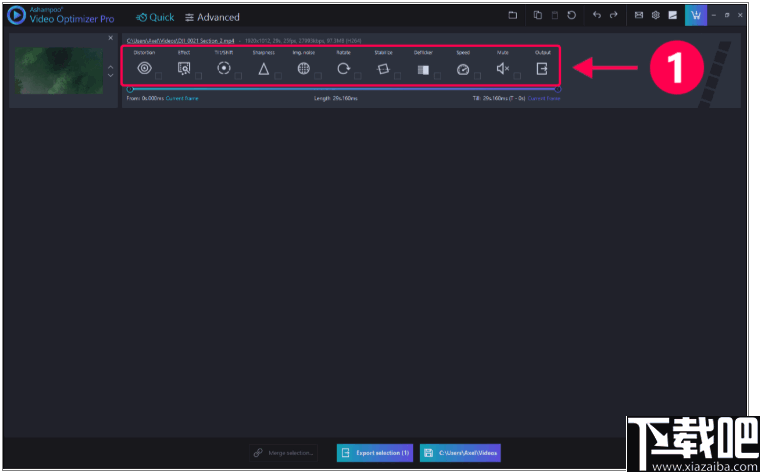Enable the Sharpness checkbox
This screenshot has width=762, height=472.
(x=278, y=76)
